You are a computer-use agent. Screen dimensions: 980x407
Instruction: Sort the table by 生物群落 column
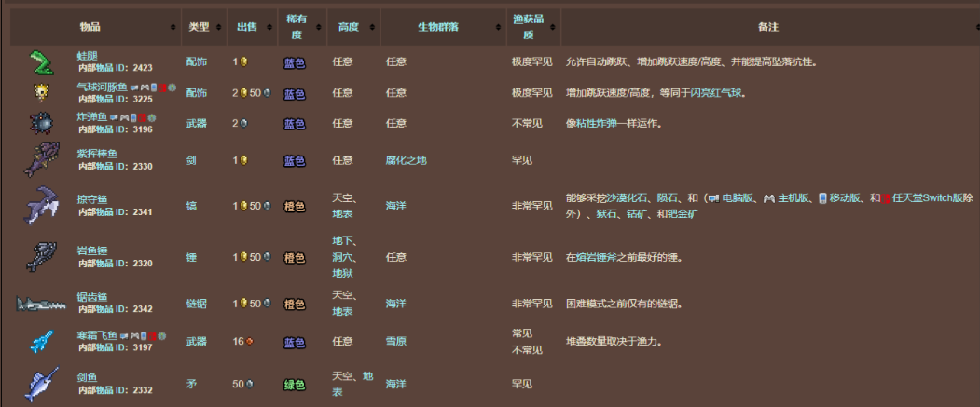[x=499, y=27]
